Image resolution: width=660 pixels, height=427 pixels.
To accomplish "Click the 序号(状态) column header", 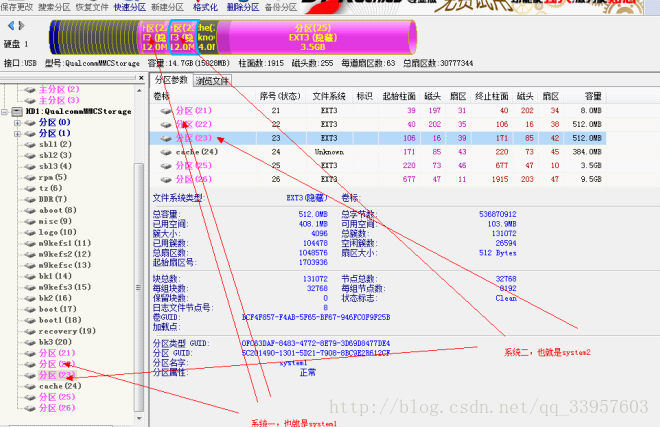I will [280, 96].
